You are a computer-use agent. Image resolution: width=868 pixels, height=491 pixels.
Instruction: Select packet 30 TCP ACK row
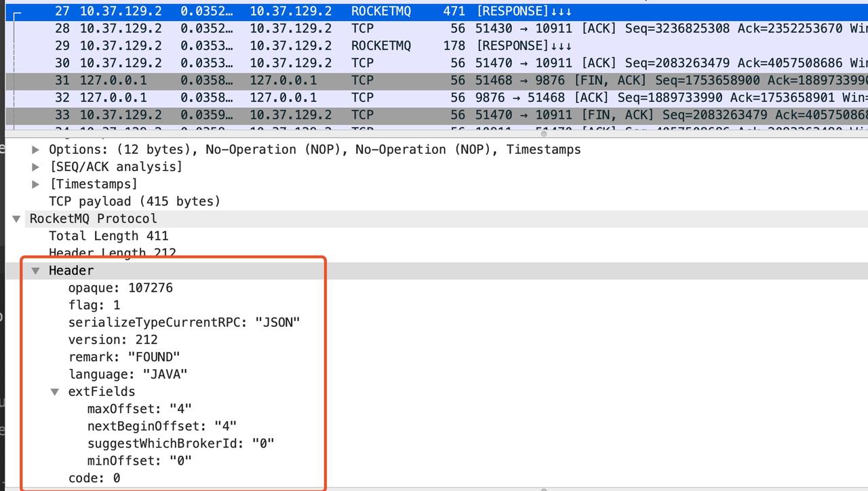point(437,63)
